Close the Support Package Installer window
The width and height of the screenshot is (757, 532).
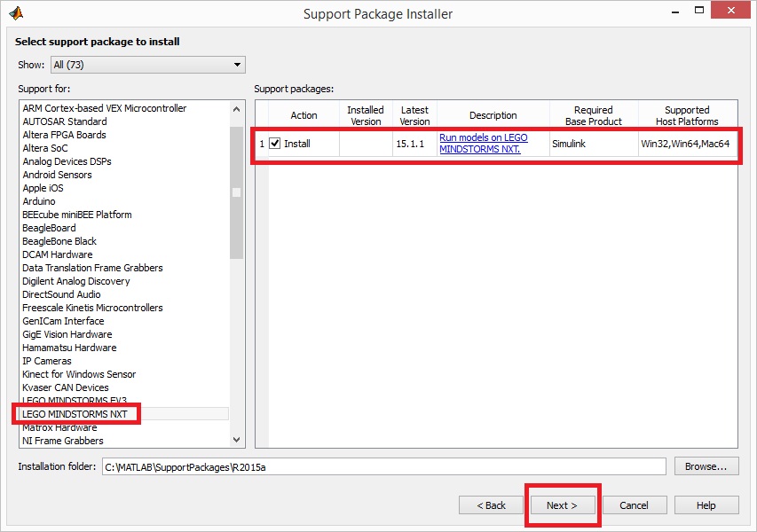coord(731,10)
